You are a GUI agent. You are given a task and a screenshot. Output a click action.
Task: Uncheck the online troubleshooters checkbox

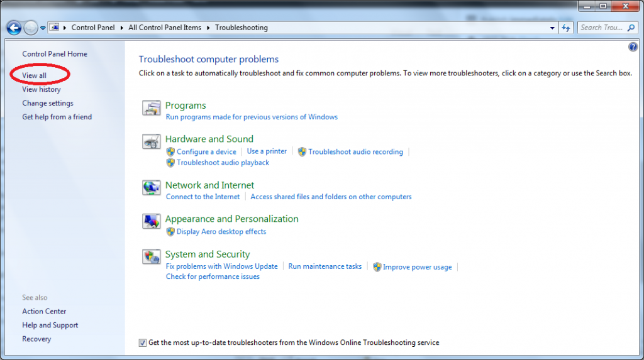pos(143,343)
